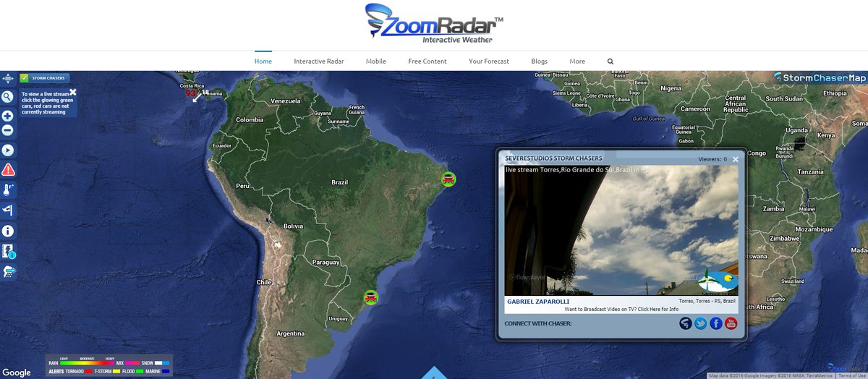Open the Blogs menu item
This screenshot has height=379, width=868.
coord(540,61)
